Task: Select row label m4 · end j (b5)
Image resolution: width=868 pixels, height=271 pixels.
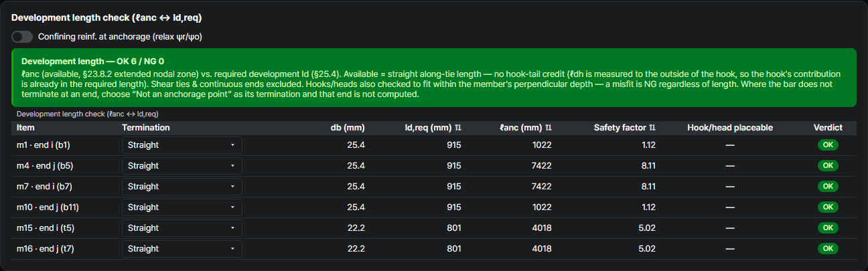Action: coord(45,166)
